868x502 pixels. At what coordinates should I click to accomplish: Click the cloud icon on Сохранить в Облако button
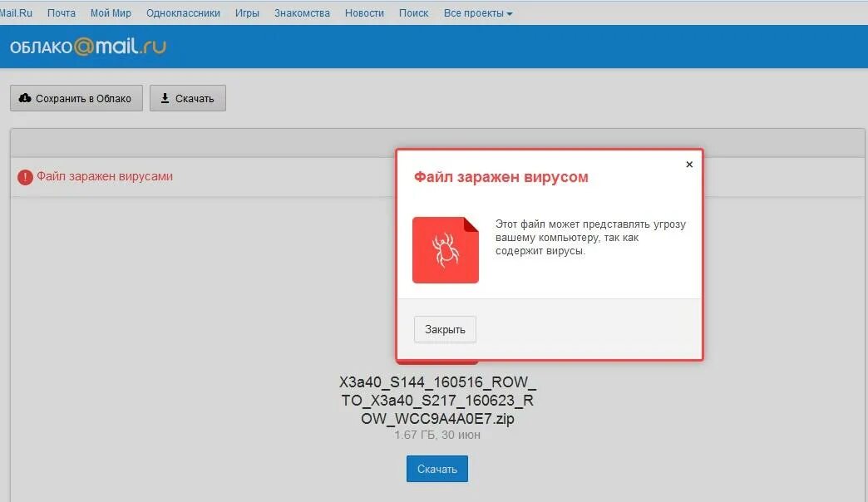point(25,98)
